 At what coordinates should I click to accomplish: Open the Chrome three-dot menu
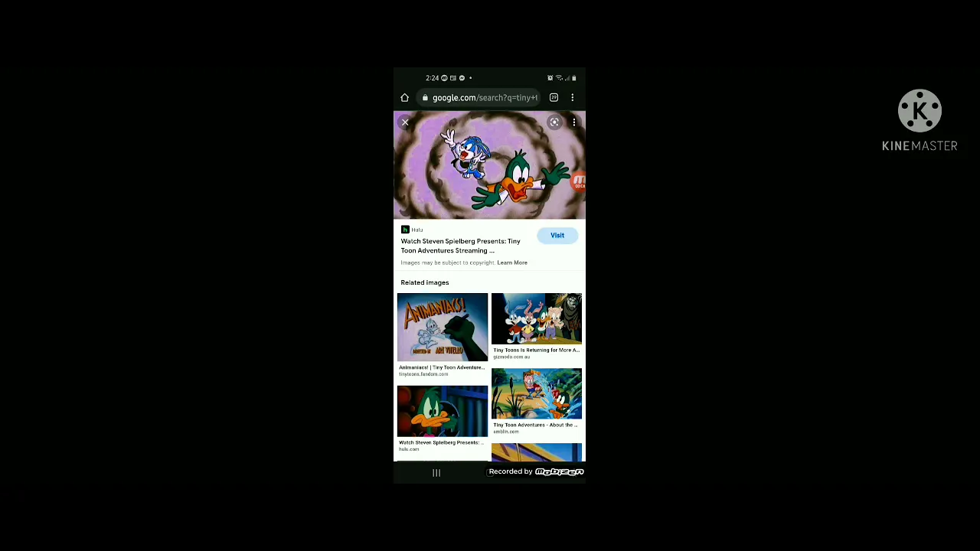(572, 98)
